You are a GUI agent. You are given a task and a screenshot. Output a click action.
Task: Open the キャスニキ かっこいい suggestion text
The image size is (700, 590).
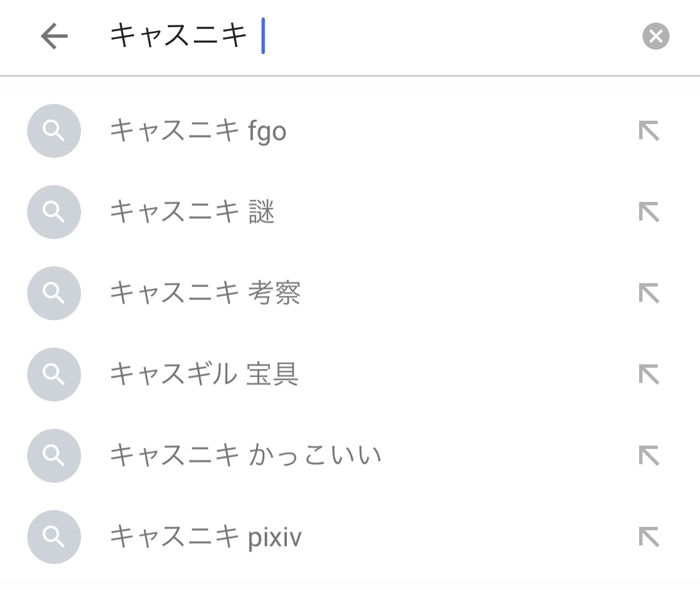click(x=245, y=456)
